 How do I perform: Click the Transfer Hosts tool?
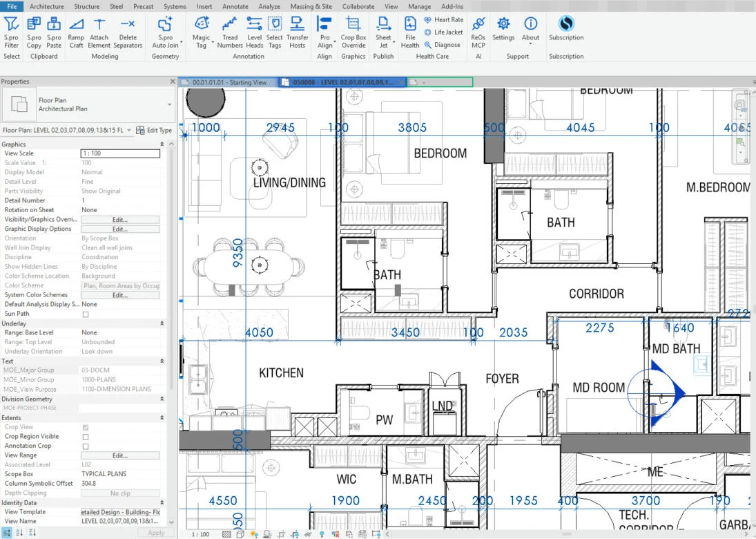(x=298, y=32)
